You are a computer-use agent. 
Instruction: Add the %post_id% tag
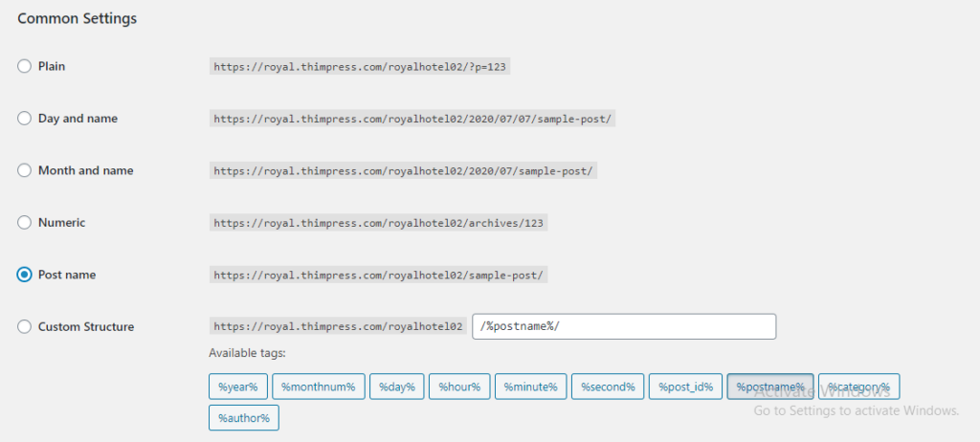tap(685, 387)
